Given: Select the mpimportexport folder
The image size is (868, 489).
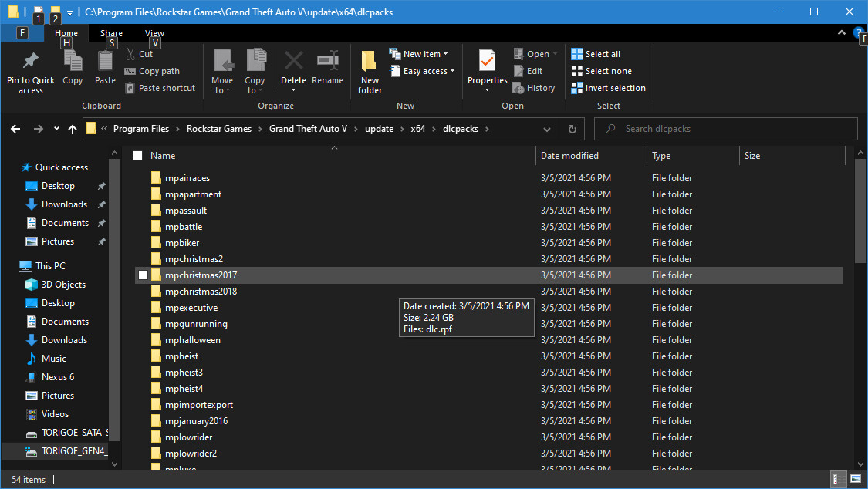Looking at the screenshot, I should 199,405.
